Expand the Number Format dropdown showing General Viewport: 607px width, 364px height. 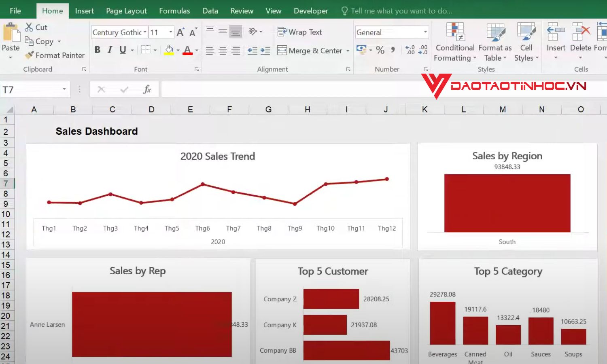click(426, 32)
